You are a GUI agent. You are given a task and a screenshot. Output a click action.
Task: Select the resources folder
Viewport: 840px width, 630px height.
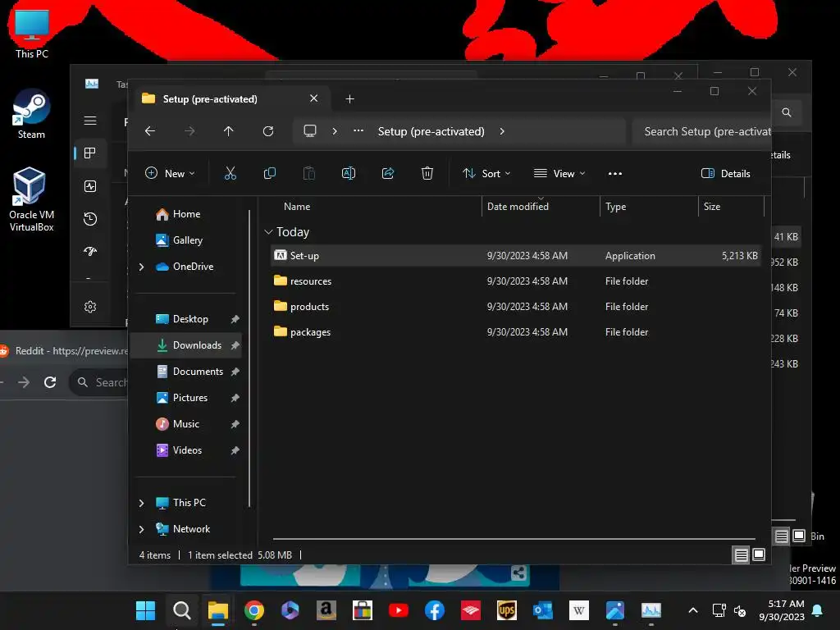[515, 281]
